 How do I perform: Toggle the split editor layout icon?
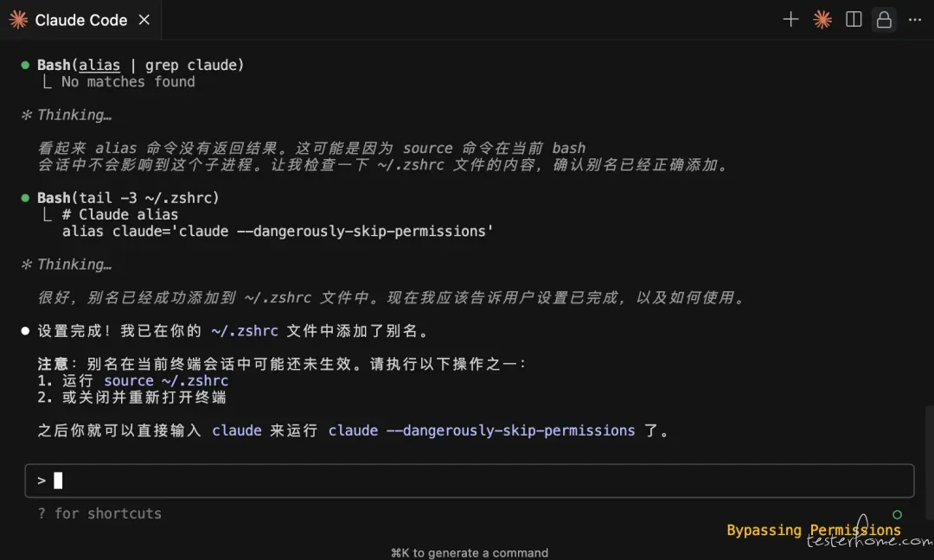pyautogui.click(x=854, y=20)
